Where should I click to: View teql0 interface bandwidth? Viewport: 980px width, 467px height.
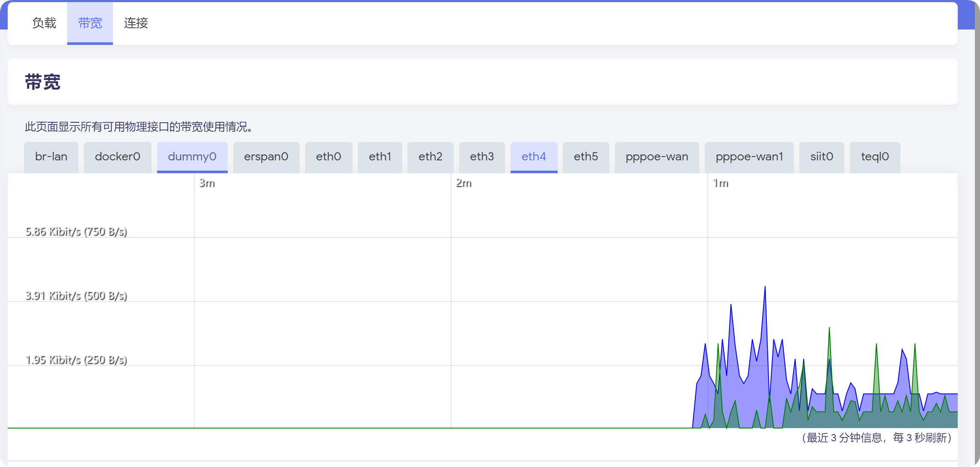875,157
